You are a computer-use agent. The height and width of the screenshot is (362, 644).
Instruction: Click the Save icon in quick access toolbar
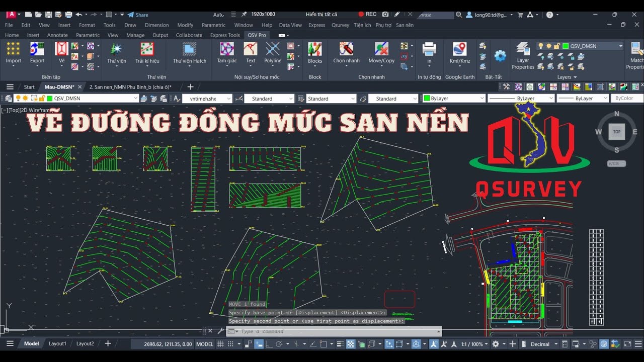(49, 15)
